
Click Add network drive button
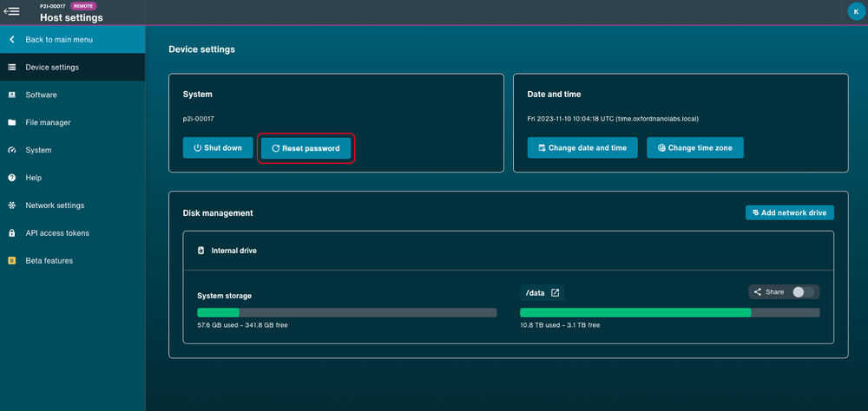coord(789,213)
